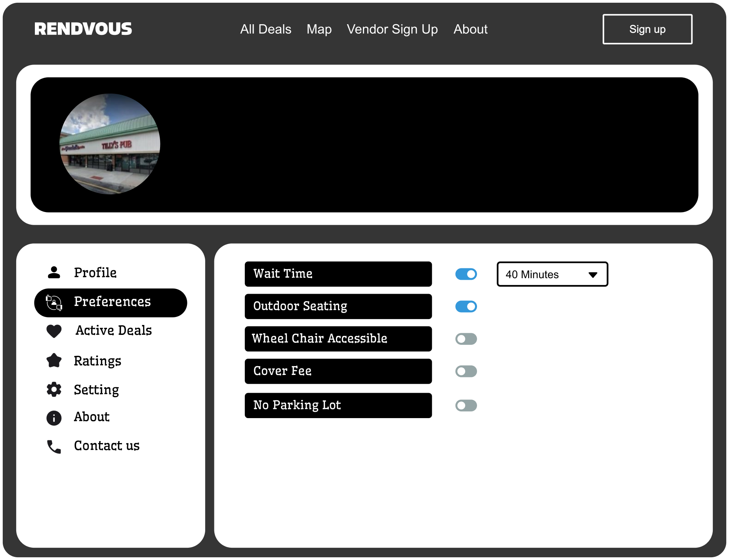Viewport: 729px width, 560px height.
Task: Go to Map in the top navigation
Action: [x=319, y=29]
